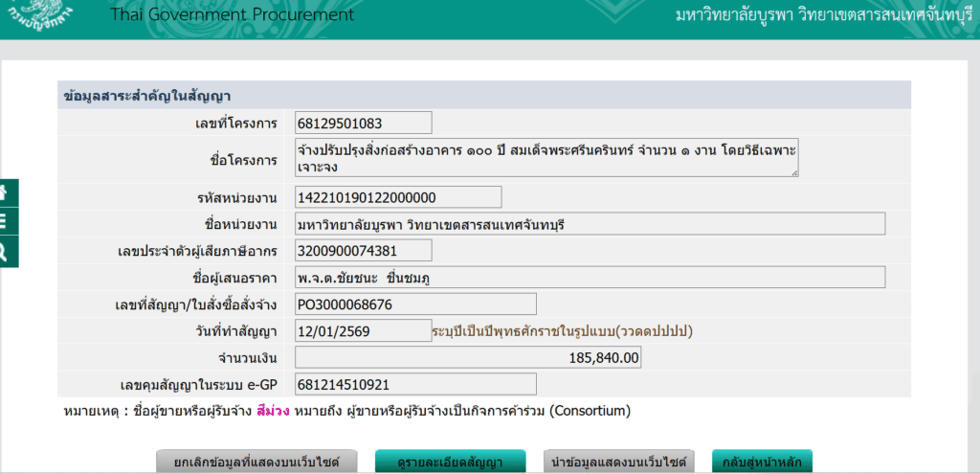Click the home icon in left sidebar
This screenshot has height=474, width=980.
pos(4,192)
